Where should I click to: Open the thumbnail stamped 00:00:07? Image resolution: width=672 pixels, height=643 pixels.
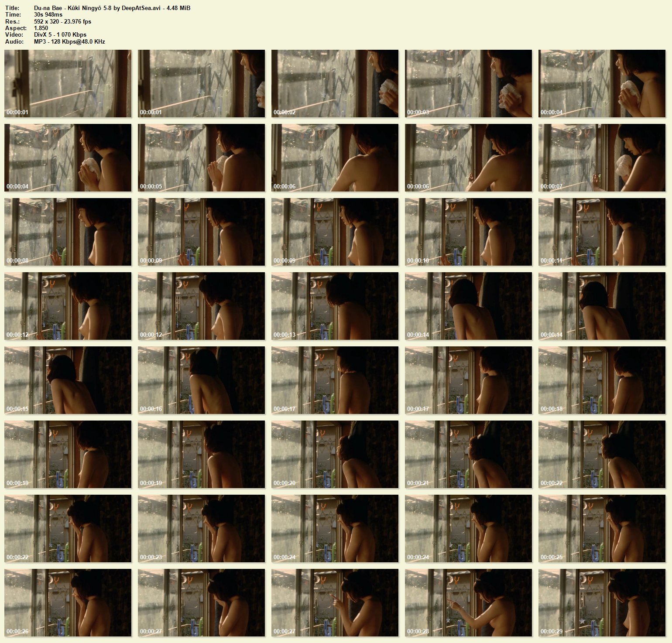click(602, 157)
